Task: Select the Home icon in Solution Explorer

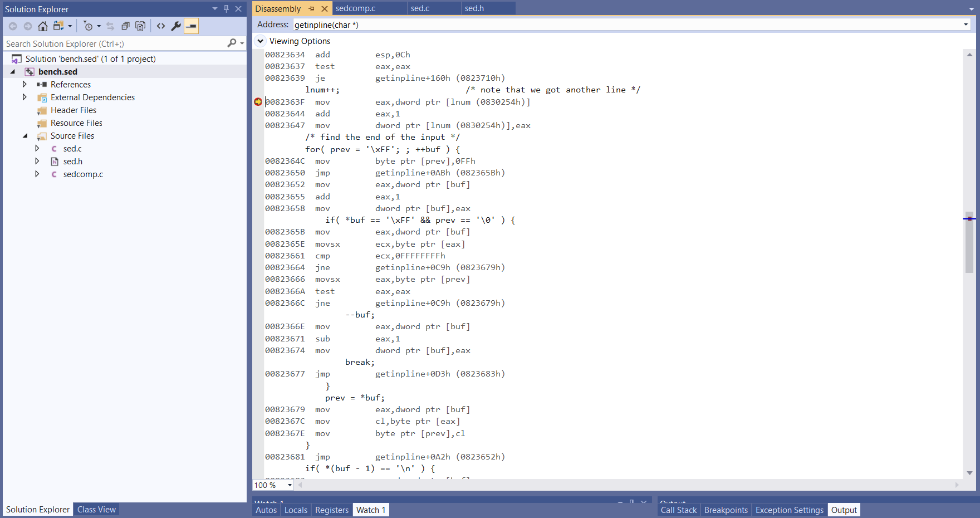Action: [x=42, y=26]
